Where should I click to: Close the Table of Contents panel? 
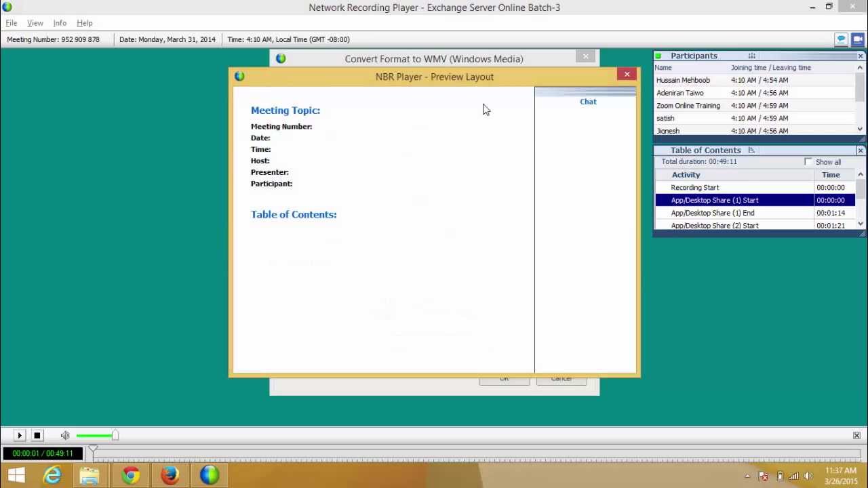[861, 150]
